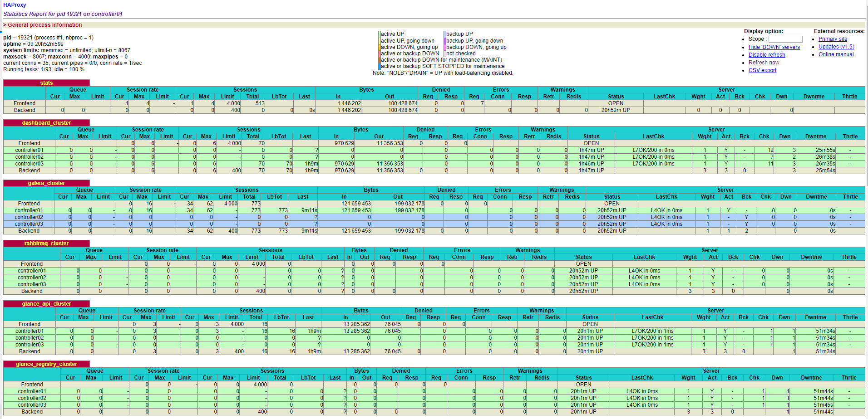This screenshot has height=419, width=868.
Task: Open the stats proxy section title
Action: [x=46, y=83]
